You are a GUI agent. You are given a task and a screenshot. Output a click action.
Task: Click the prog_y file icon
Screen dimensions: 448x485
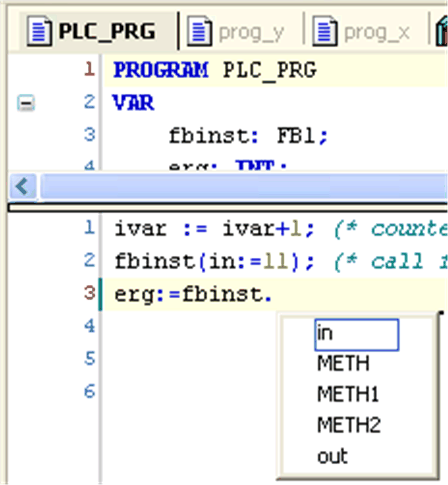coord(201,30)
